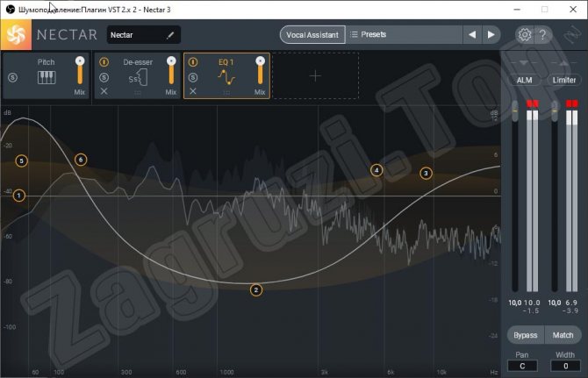Click the EQ 1 module label

(x=226, y=62)
